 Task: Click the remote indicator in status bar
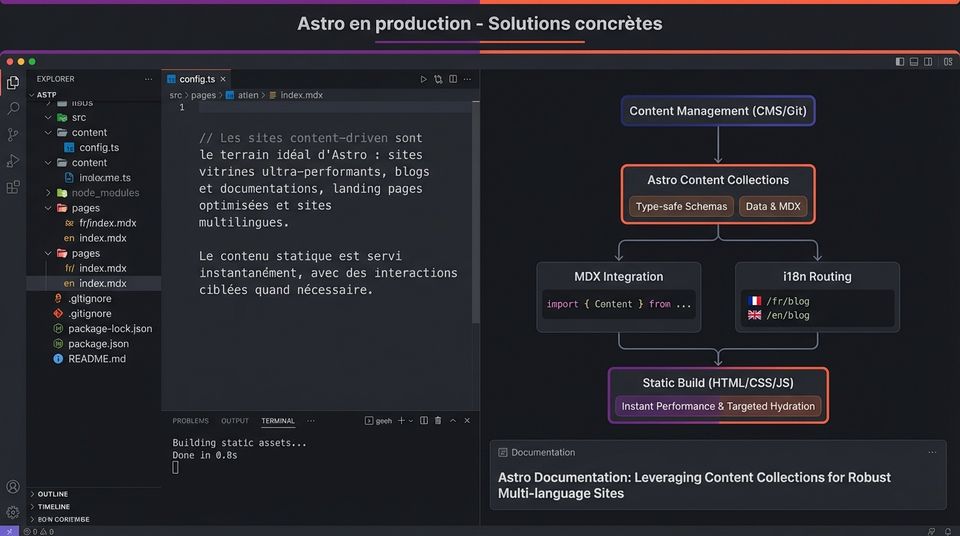pos(9,531)
